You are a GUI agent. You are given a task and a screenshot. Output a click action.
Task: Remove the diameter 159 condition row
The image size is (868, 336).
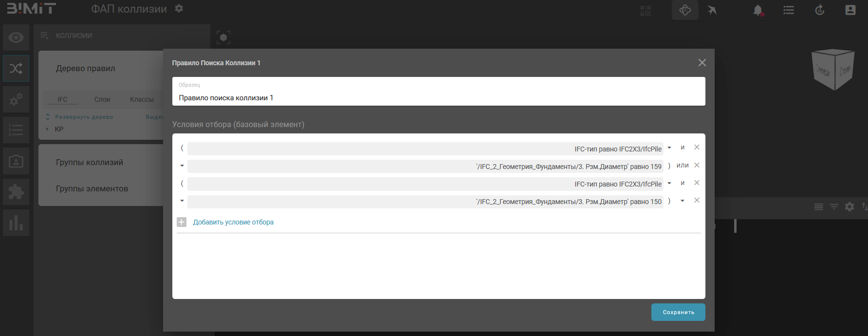[x=697, y=166]
